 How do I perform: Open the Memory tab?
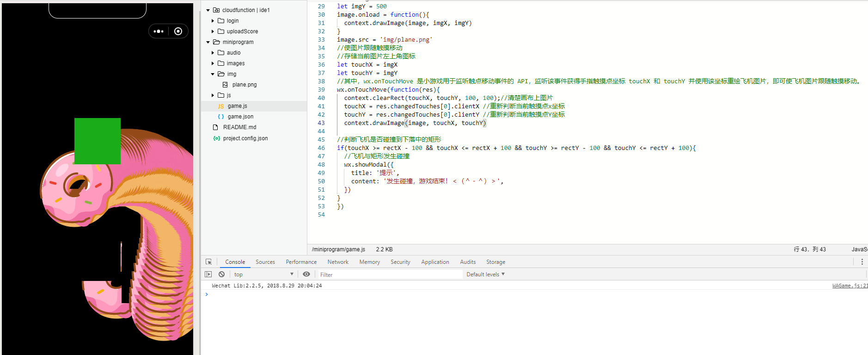click(370, 262)
